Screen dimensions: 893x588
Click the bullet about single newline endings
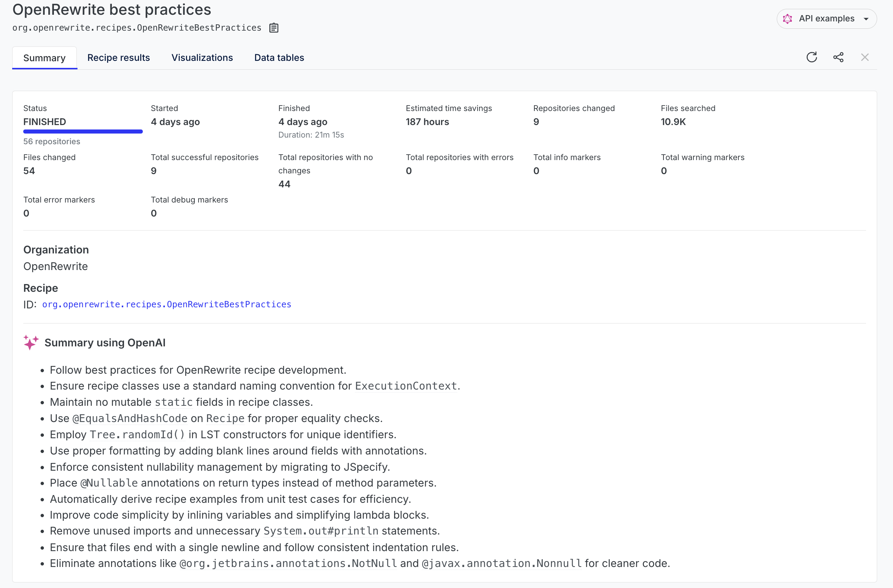tap(254, 547)
